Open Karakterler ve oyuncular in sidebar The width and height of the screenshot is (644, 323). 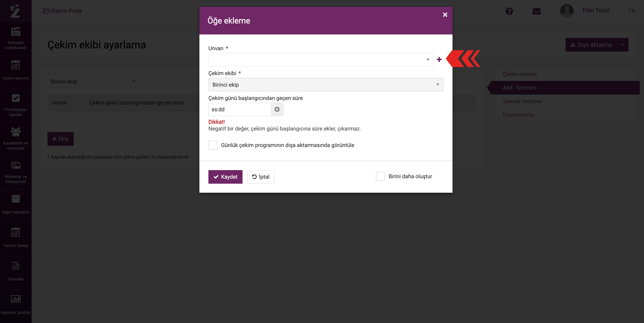pos(16,139)
